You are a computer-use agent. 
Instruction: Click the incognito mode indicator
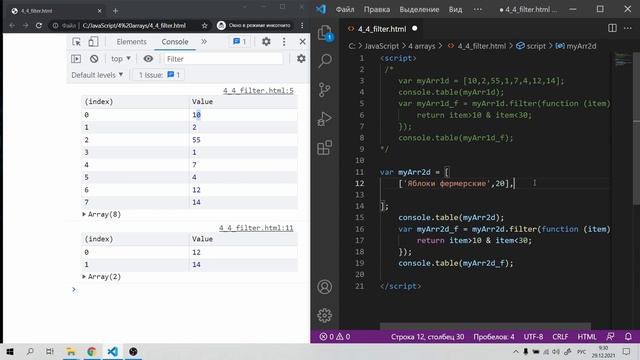254,25
